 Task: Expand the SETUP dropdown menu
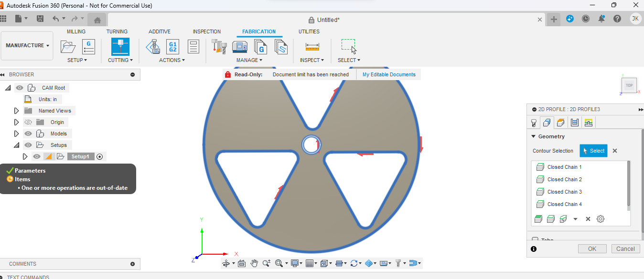click(77, 60)
